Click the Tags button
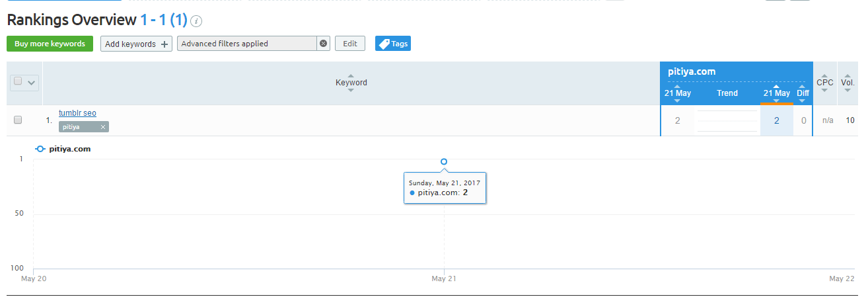Screen dimensions: 868x301 393,44
